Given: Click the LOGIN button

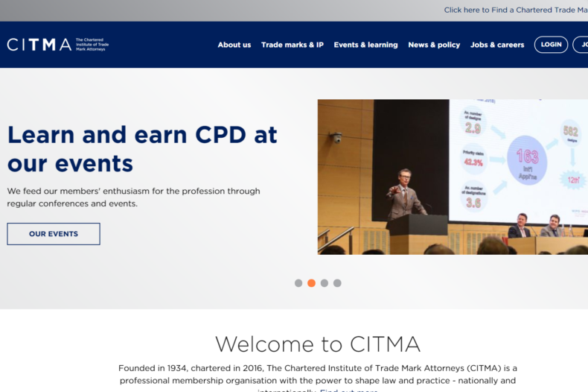Looking at the screenshot, I should tap(551, 45).
